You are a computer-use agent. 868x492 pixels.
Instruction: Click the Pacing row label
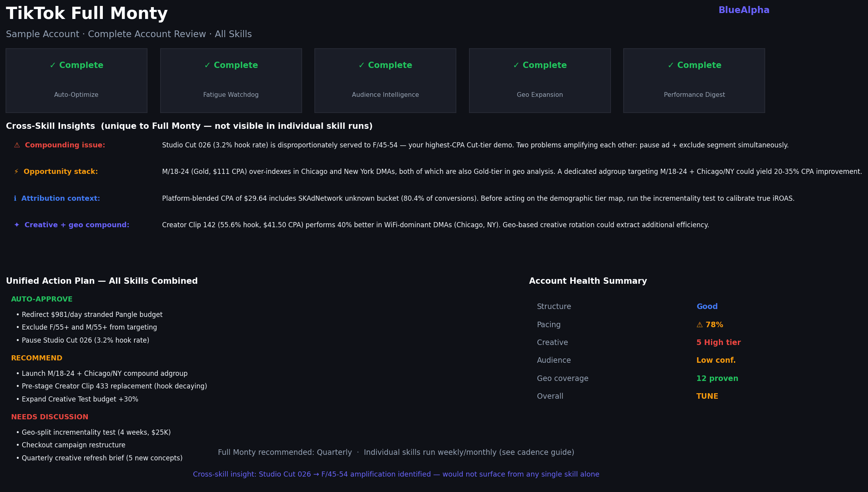(549, 325)
